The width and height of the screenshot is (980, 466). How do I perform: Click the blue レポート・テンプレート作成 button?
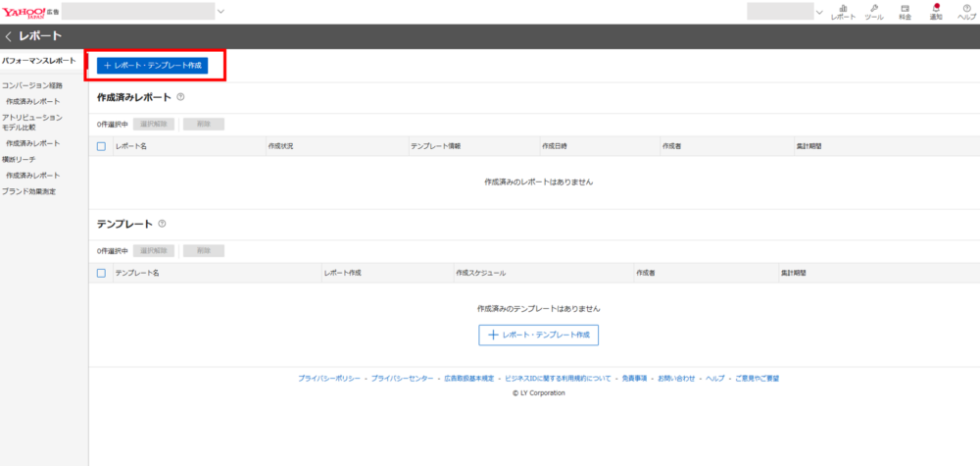(152, 65)
